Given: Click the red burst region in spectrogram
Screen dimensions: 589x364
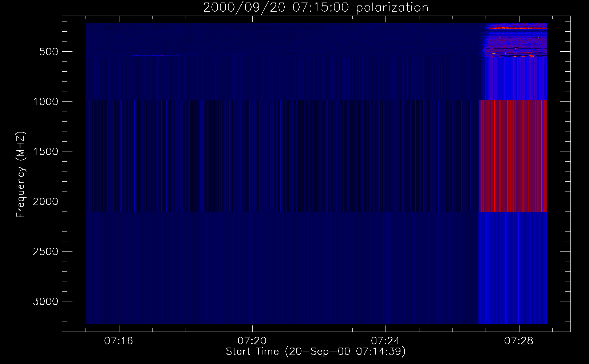Looking at the screenshot, I should click(513, 155).
